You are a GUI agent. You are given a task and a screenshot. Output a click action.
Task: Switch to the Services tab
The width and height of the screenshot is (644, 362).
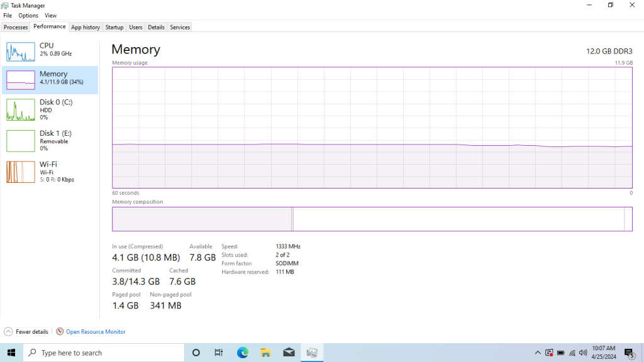(180, 27)
